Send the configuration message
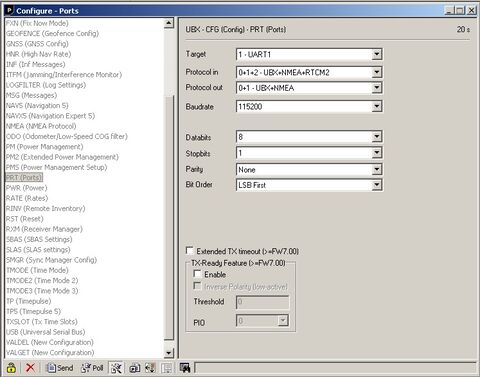This screenshot has width=480, height=377. (60, 368)
